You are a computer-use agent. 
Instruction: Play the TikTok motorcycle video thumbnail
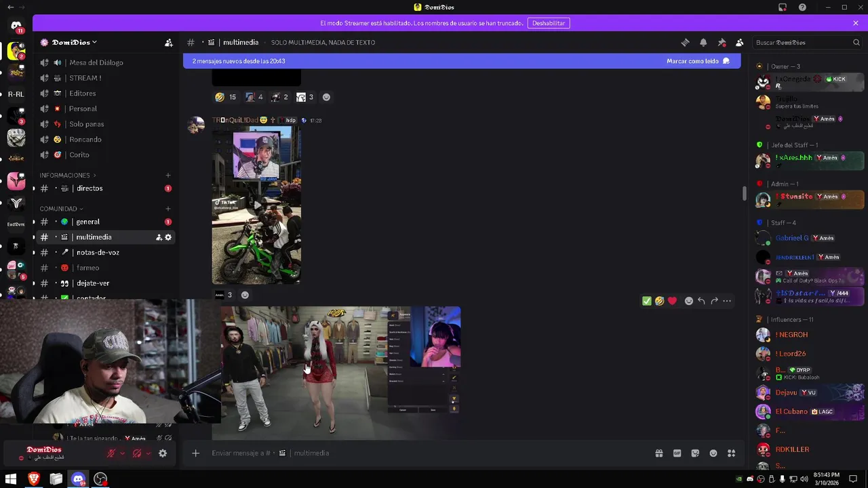(x=256, y=205)
